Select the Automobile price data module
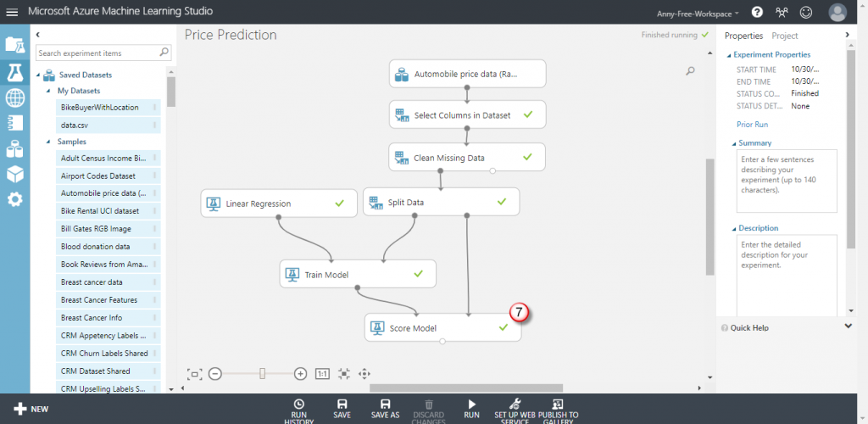 click(467, 74)
